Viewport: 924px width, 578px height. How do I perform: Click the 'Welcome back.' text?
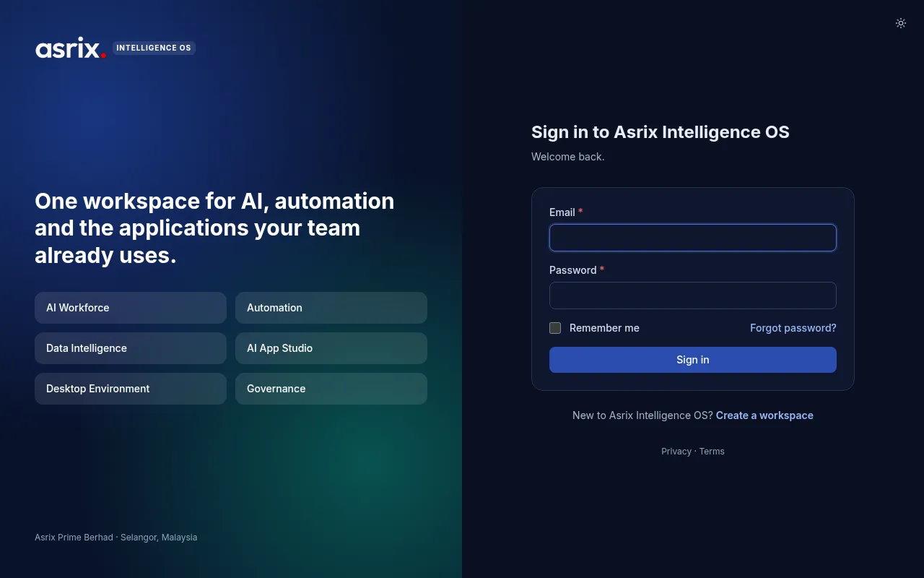[568, 157]
